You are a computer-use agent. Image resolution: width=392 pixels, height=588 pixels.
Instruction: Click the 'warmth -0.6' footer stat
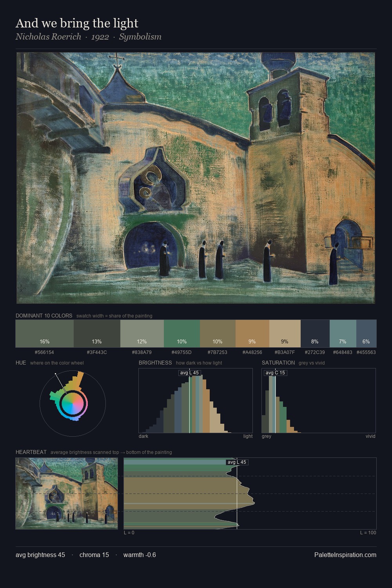pyautogui.click(x=140, y=555)
